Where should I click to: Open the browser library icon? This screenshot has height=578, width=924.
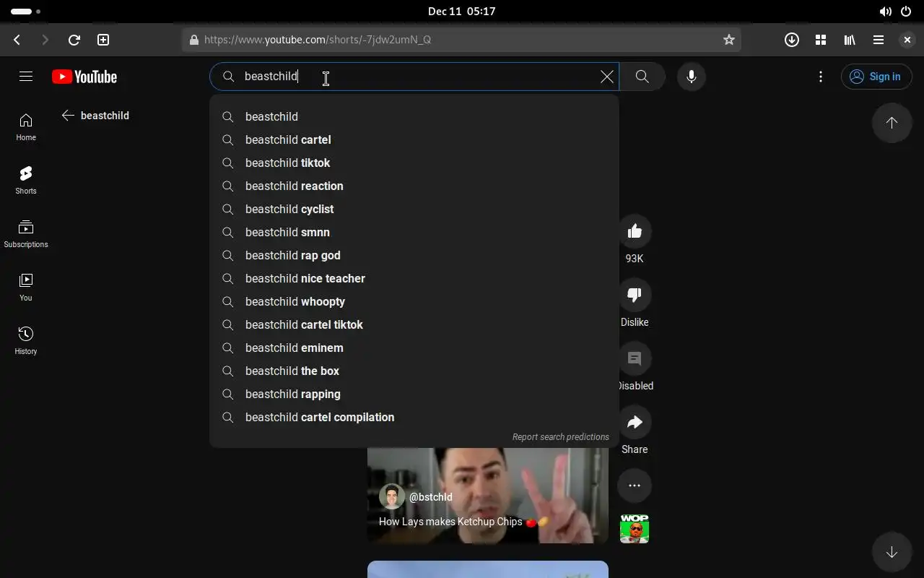[850, 40]
